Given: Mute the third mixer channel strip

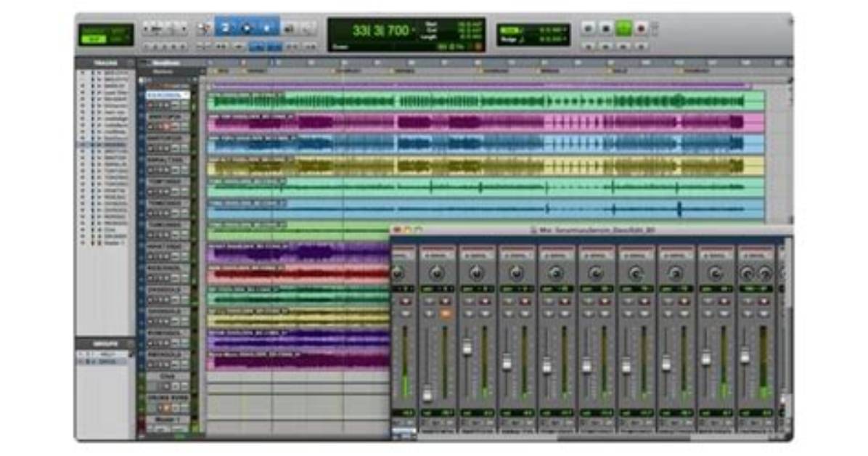Looking at the screenshot, I should [x=486, y=314].
